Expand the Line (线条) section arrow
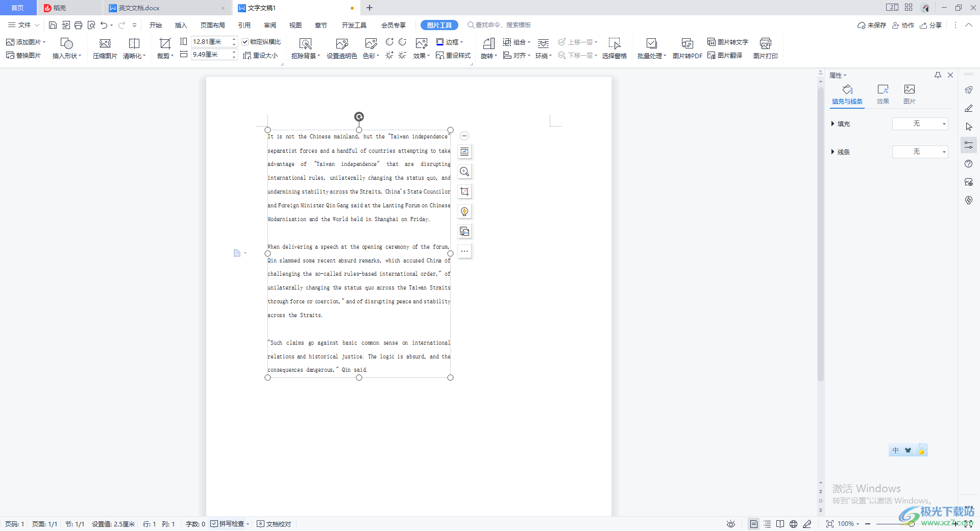Viewport: 980px width, 531px height. pyautogui.click(x=832, y=152)
